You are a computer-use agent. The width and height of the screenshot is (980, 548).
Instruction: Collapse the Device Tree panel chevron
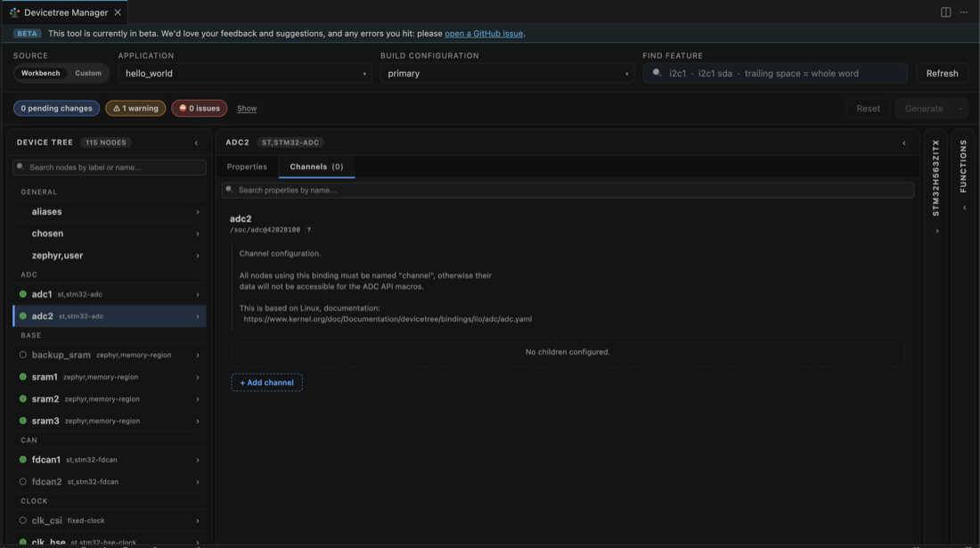coord(196,143)
